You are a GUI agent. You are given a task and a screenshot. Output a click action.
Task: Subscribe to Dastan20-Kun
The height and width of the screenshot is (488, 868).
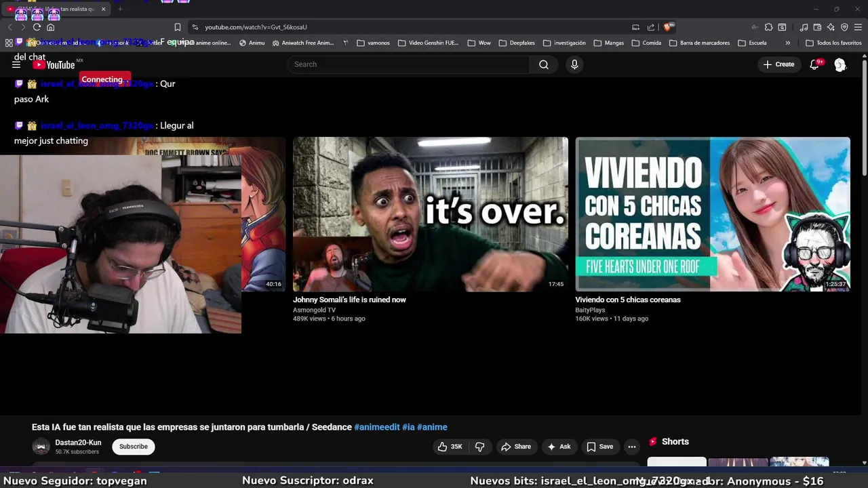tap(134, 447)
